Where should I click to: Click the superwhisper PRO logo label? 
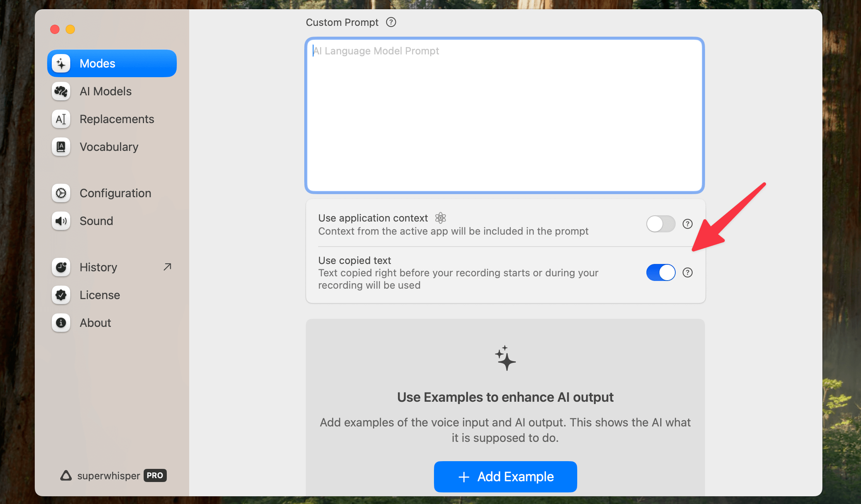coord(113,475)
